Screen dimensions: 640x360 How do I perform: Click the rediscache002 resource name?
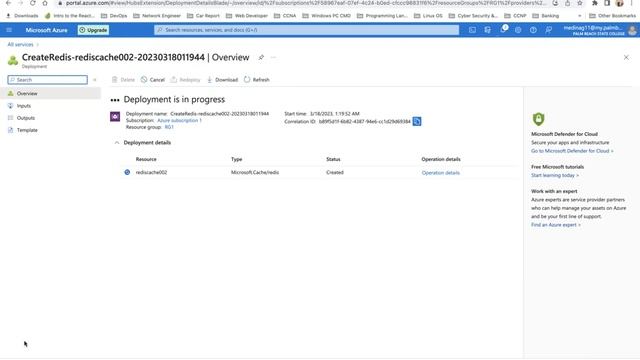tap(151, 173)
